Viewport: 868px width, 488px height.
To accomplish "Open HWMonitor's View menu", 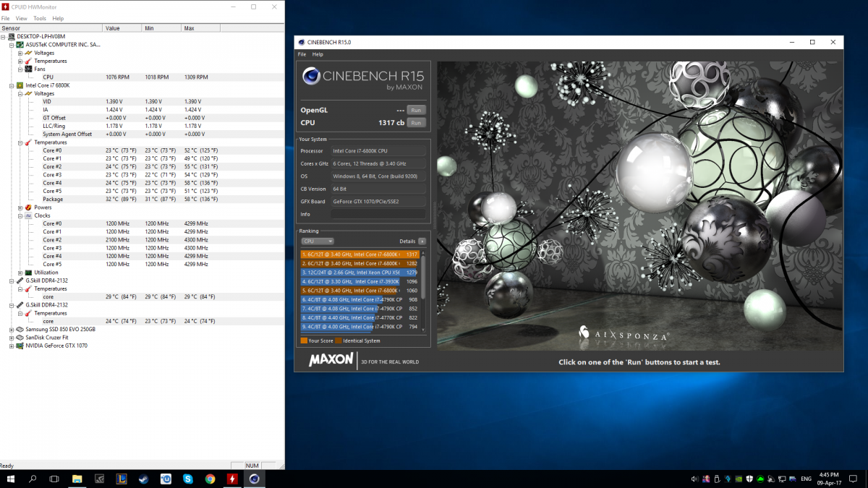I will click(x=22, y=18).
